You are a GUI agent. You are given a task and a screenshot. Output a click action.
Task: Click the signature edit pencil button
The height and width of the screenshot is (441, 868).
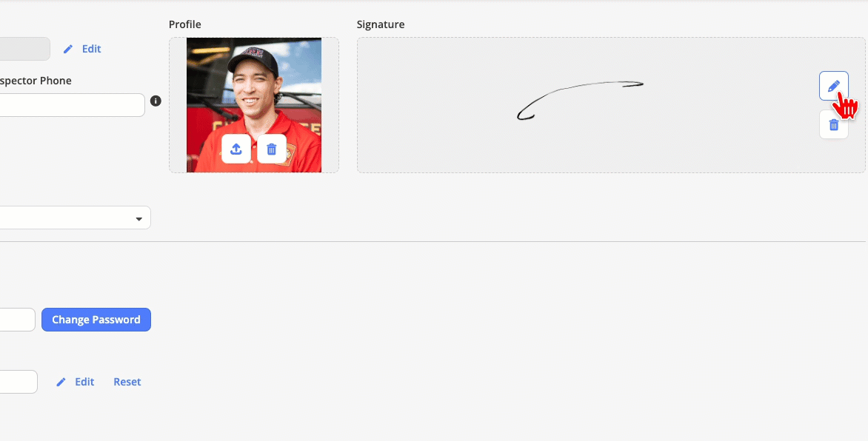click(x=834, y=86)
